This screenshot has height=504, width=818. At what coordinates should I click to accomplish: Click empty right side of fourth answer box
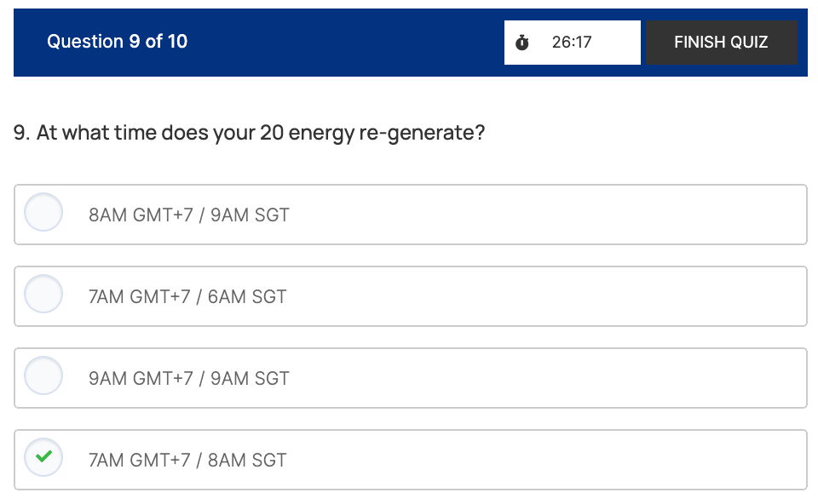coord(596,460)
